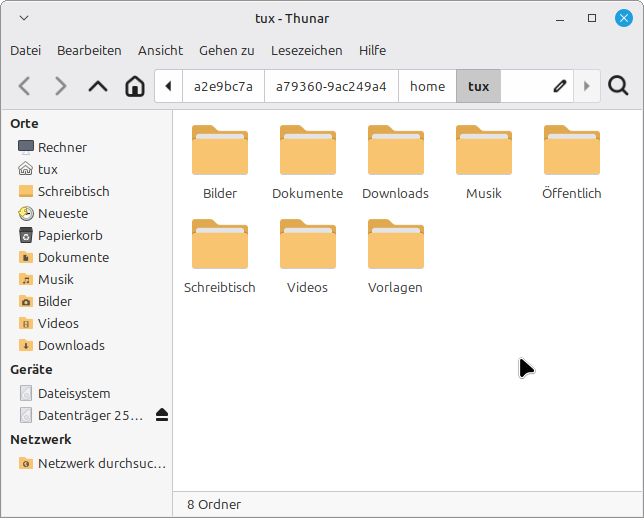Click the home folder toolbar icon

(x=135, y=86)
